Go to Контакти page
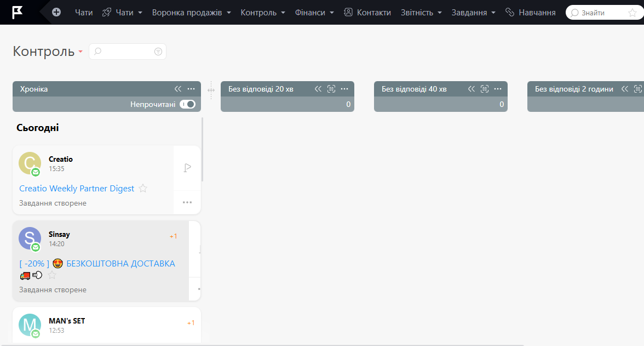This screenshot has height=346, width=644. (373, 13)
